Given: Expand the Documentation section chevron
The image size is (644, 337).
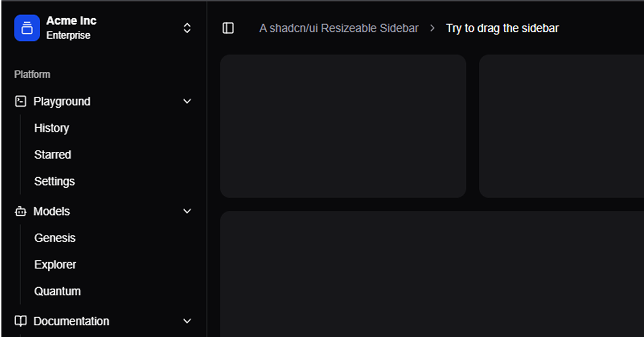Looking at the screenshot, I should tap(187, 321).
